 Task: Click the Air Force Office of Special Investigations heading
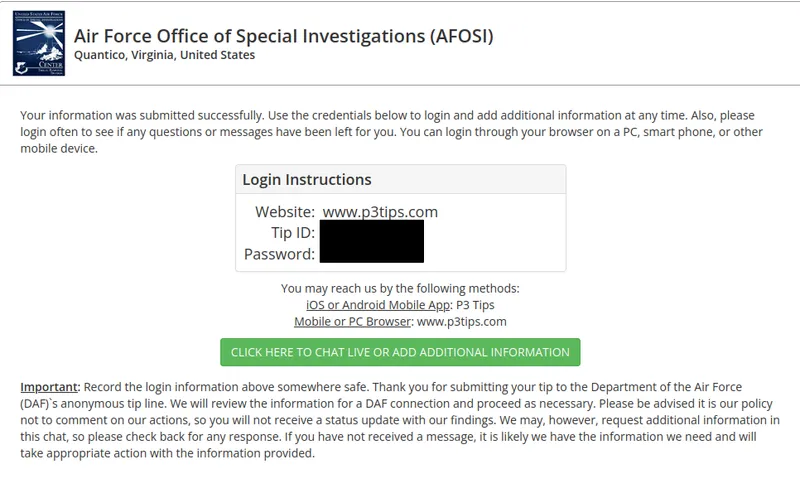coord(284,36)
